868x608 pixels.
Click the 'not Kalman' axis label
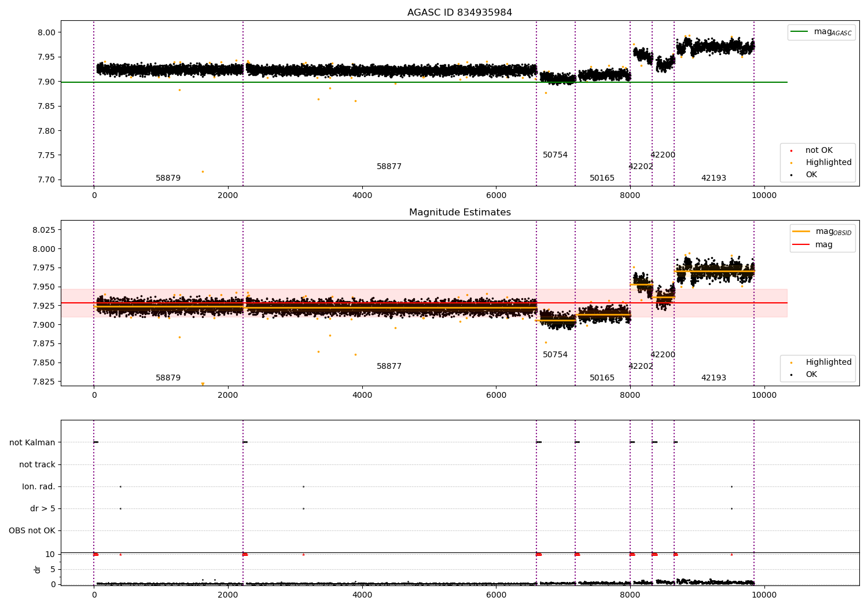[32, 443]
